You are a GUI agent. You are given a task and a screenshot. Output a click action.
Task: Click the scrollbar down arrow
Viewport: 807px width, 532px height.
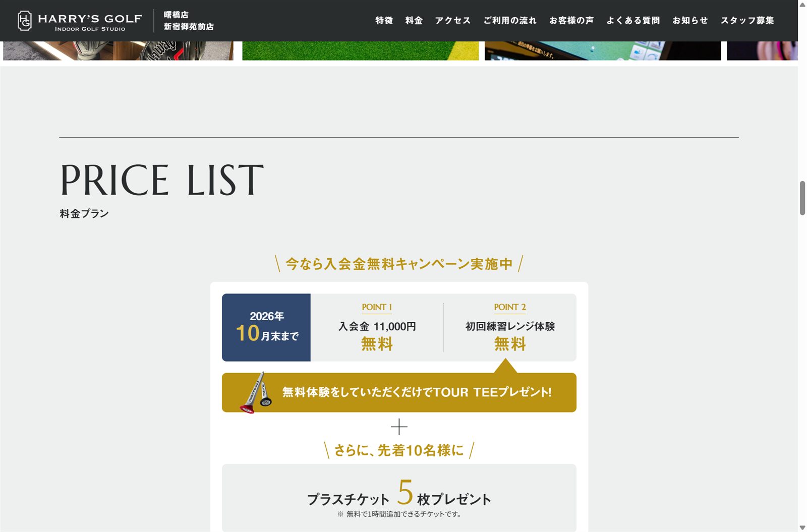point(802,527)
